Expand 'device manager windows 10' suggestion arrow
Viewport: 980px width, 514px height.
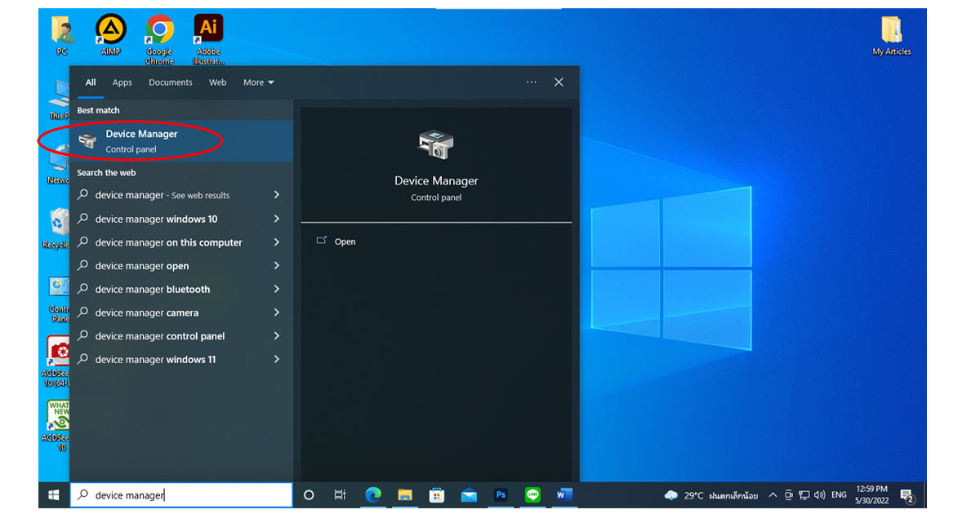(277, 219)
